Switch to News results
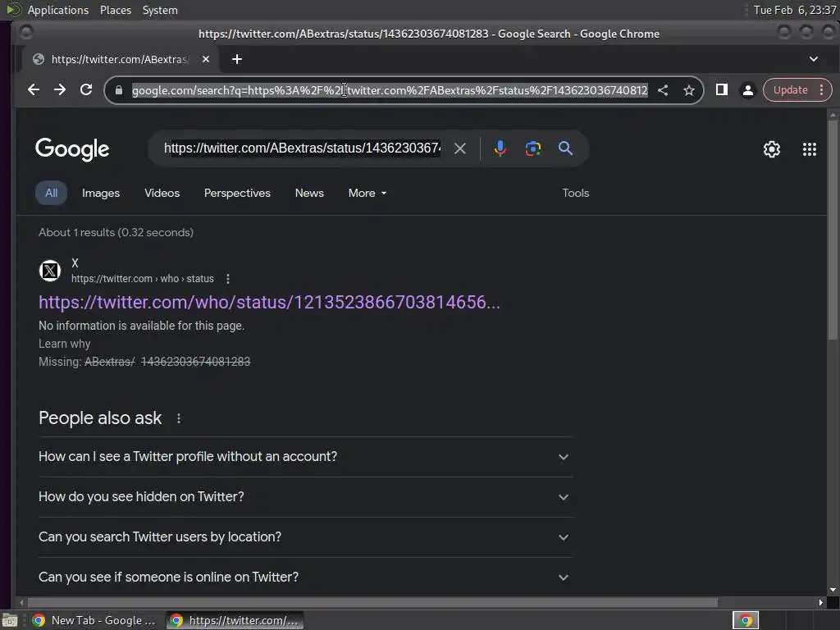Viewport: 840px width, 630px height. (309, 193)
